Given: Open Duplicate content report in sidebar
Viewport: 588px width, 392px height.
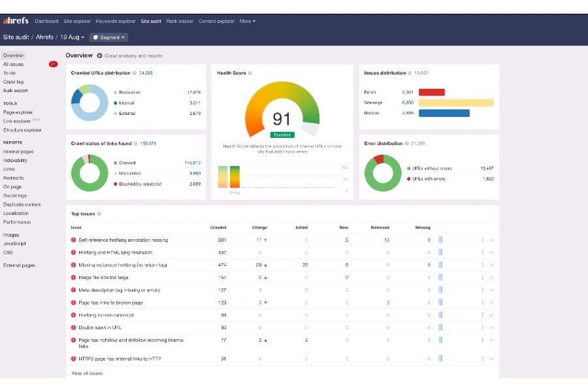Looking at the screenshot, I should coord(22,204).
